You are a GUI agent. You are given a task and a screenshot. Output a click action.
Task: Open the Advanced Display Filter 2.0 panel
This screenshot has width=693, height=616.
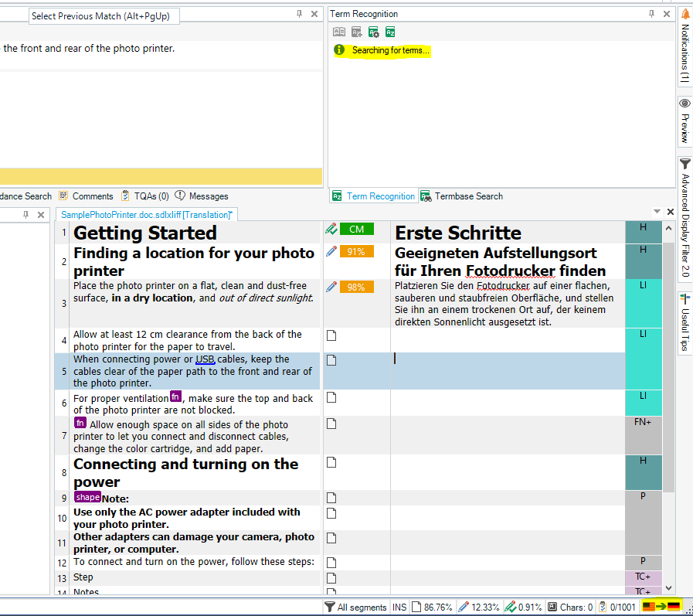coord(685,216)
